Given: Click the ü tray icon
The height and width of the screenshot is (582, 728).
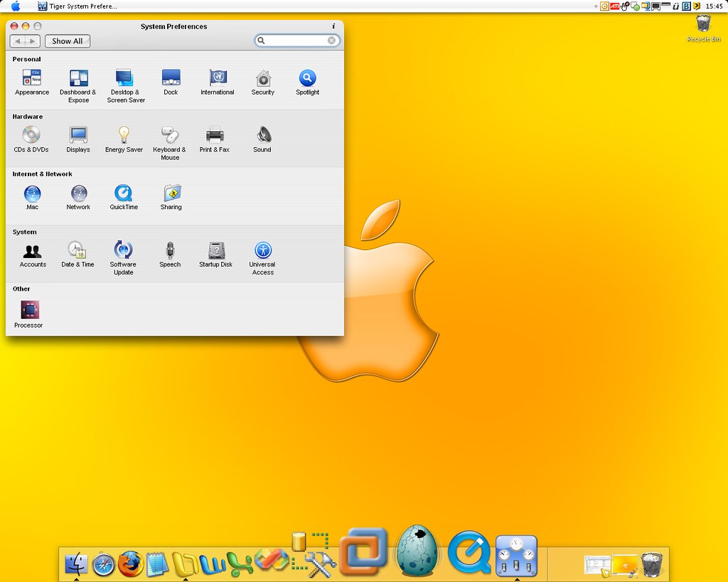Looking at the screenshot, I should click(676, 6).
